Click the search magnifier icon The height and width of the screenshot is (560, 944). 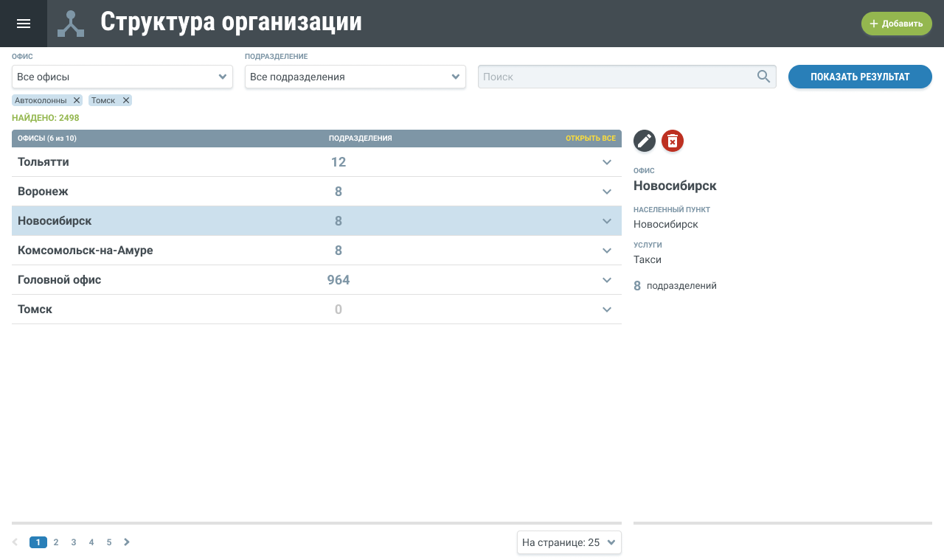point(763,77)
